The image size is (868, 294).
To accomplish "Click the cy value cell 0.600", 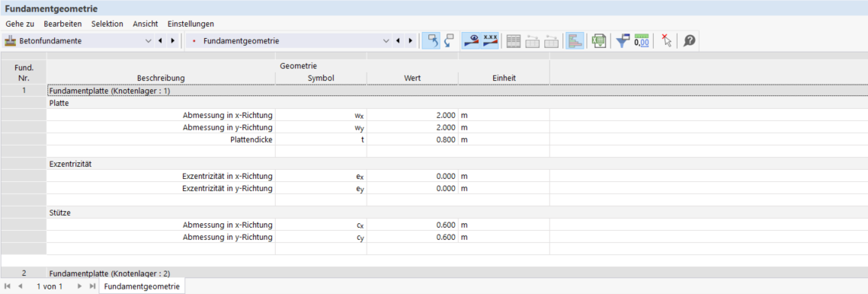I will pyautogui.click(x=412, y=237).
